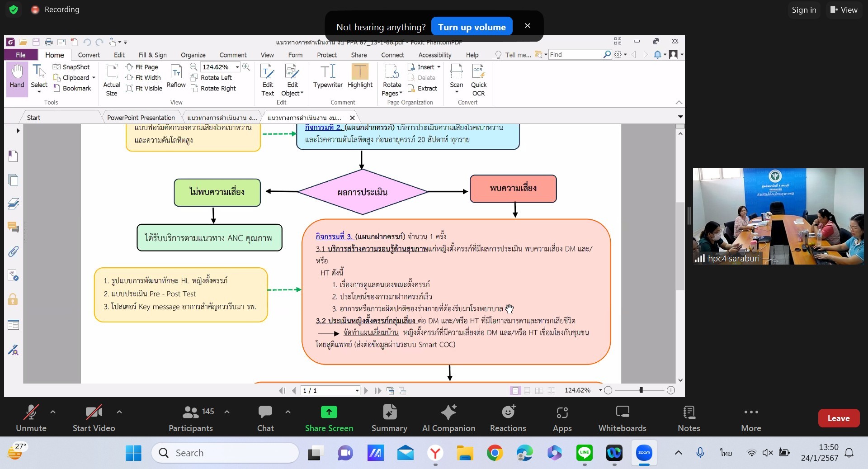
Task: Switch to the Comment ribbon tab
Action: 233,55
